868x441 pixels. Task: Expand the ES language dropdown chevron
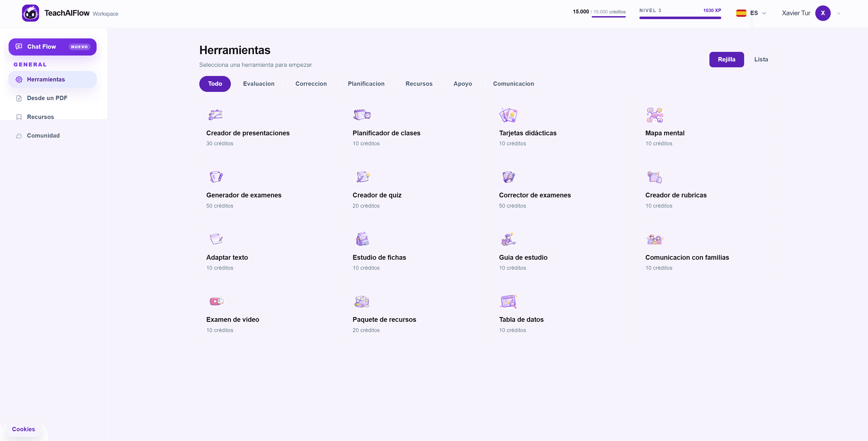pos(764,13)
